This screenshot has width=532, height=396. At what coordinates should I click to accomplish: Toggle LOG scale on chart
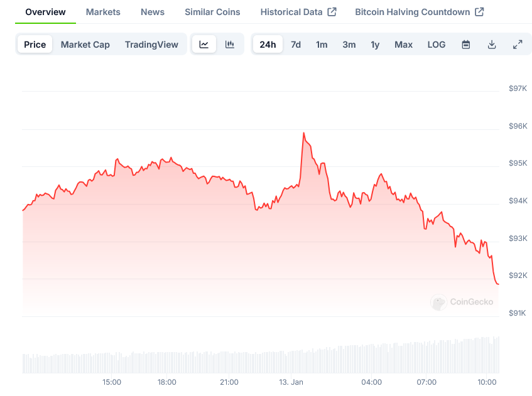click(437, 45)
